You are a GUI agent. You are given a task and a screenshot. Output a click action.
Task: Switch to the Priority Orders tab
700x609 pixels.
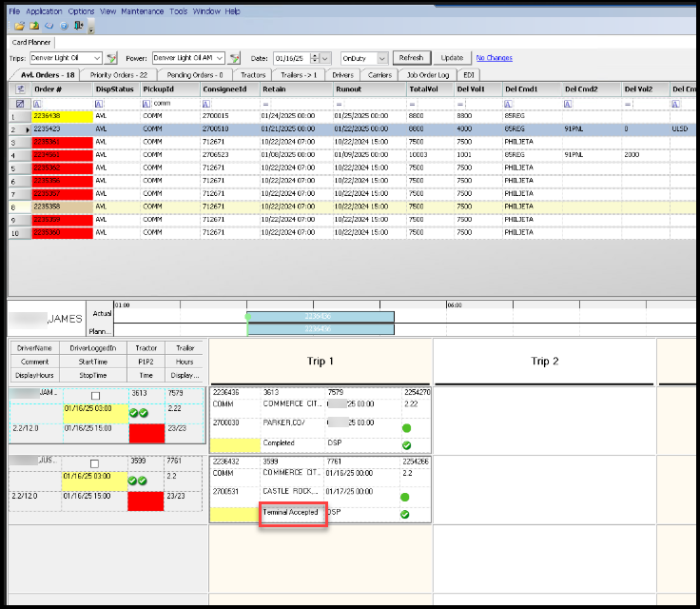tap(118, 74)
